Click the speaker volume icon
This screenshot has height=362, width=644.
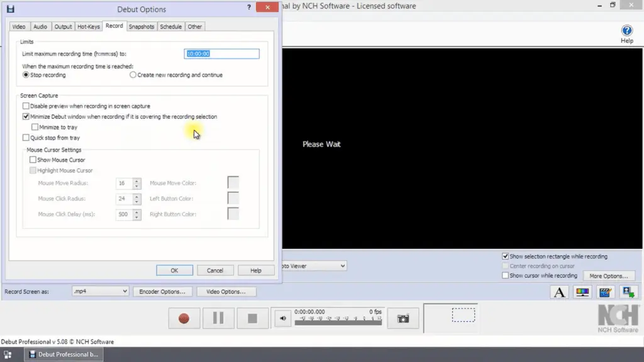click(282, 318)
